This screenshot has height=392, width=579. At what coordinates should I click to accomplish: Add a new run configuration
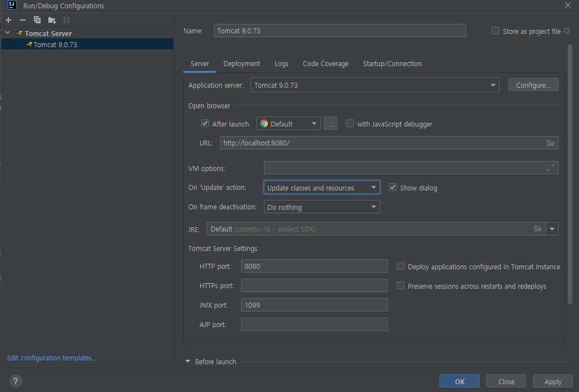(x=8, y=20)
